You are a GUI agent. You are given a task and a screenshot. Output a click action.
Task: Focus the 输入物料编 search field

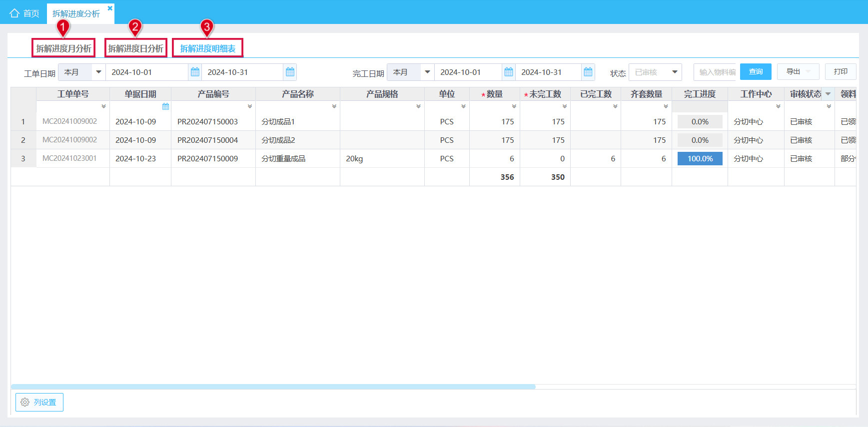point(717,72)
